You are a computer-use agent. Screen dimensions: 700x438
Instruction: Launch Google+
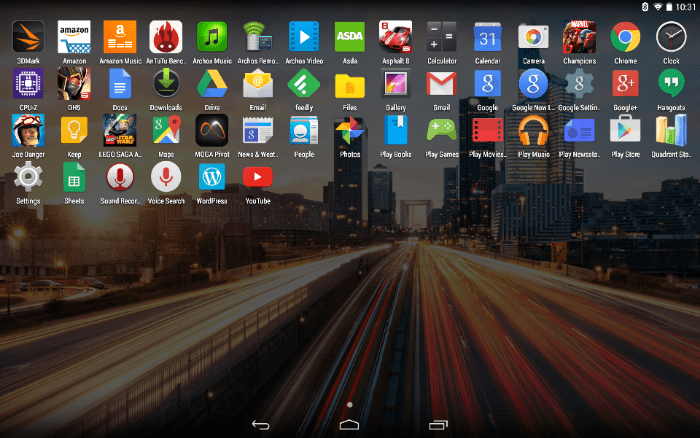tap(625, 83)
